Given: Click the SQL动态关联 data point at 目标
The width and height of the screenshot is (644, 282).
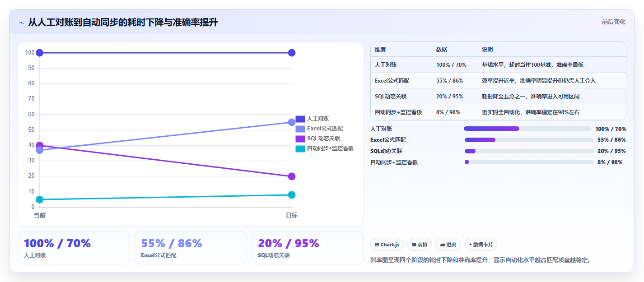Looking at the screenshot, I should pyautogui.click(x=292, y=176).
